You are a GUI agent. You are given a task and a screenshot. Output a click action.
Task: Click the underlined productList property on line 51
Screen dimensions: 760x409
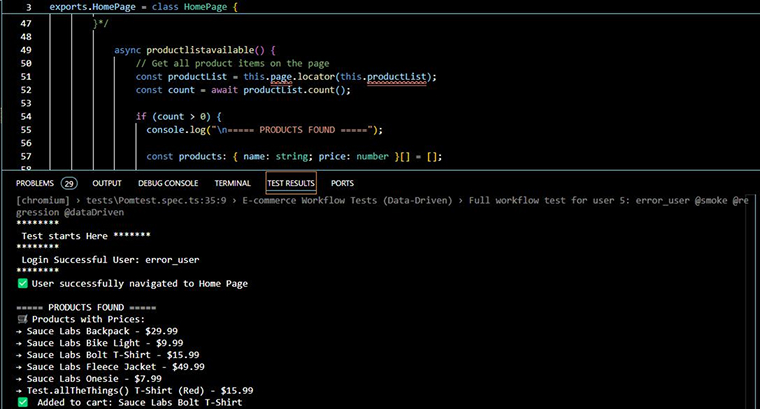(403, 77)
